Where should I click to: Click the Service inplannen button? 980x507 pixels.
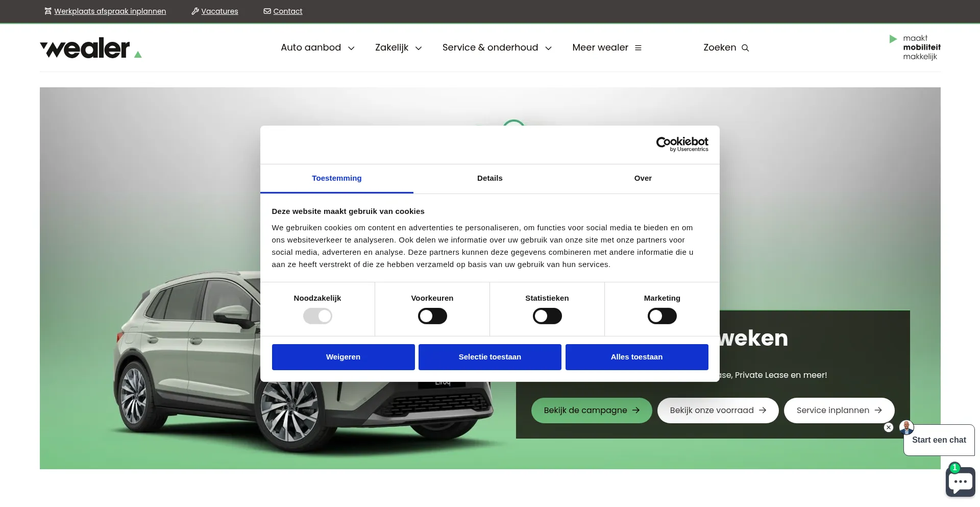(839, 411)
